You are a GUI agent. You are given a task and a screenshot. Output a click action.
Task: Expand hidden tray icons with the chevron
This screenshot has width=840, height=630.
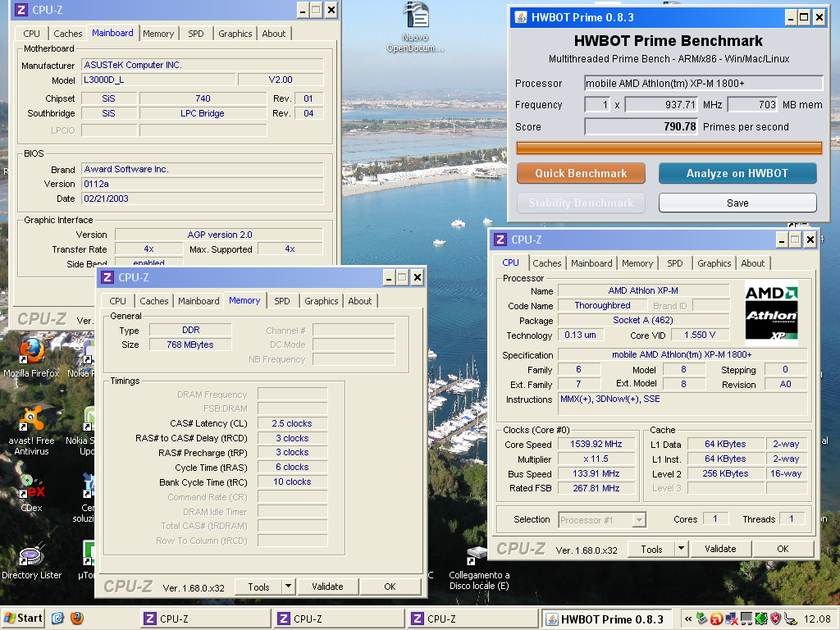point(688,619)
